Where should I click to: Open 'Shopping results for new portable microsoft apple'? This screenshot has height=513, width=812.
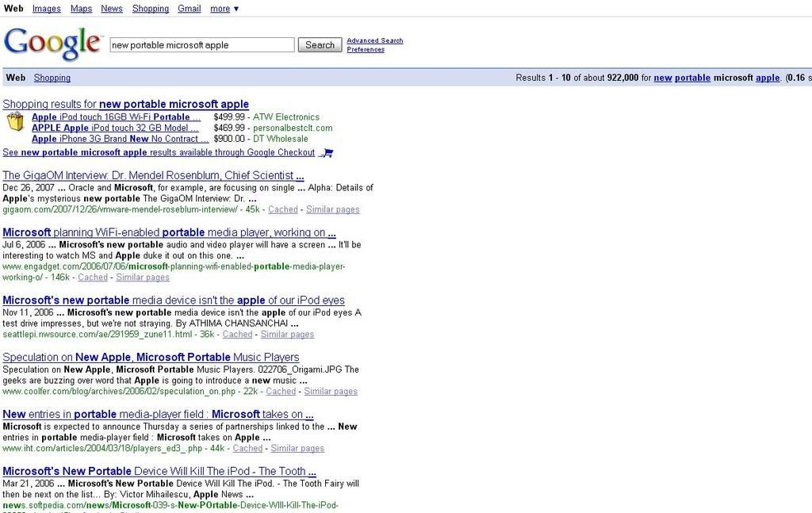126,104
